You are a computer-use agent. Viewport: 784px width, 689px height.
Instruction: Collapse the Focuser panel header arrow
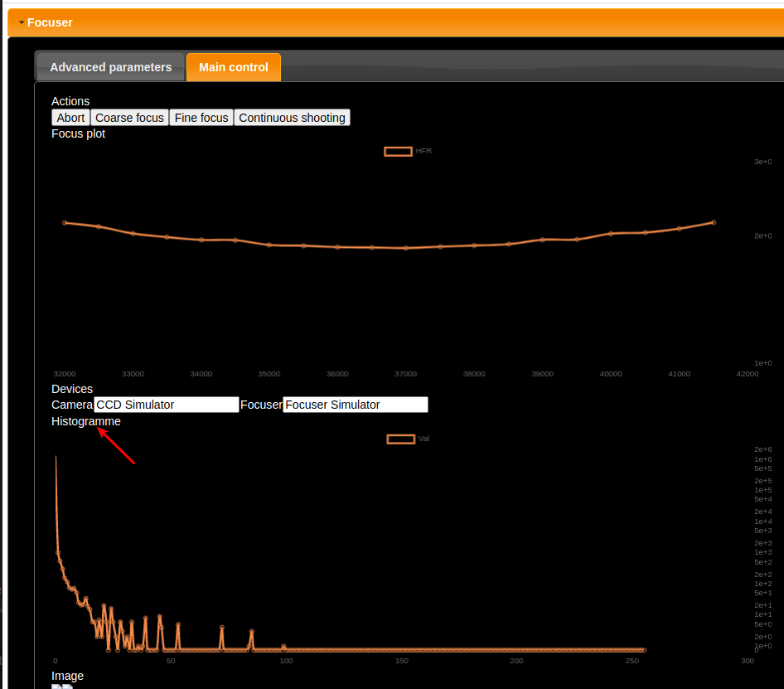(x=22, y=22)
